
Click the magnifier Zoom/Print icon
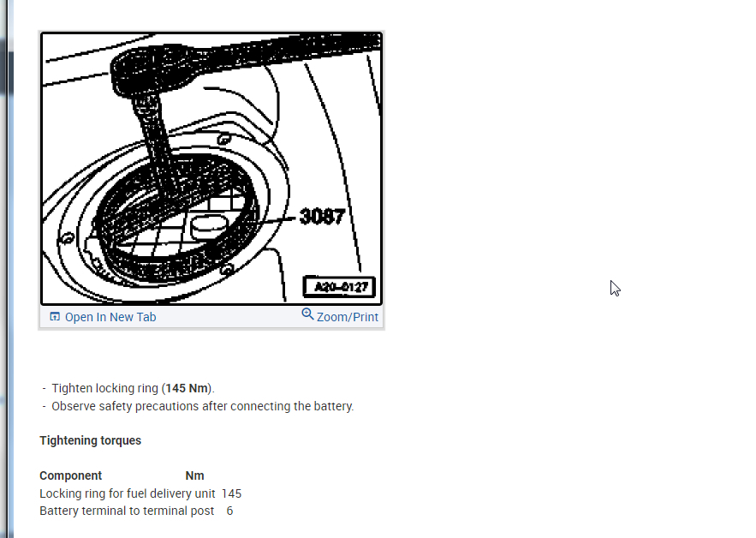click(x=307, y=314)
